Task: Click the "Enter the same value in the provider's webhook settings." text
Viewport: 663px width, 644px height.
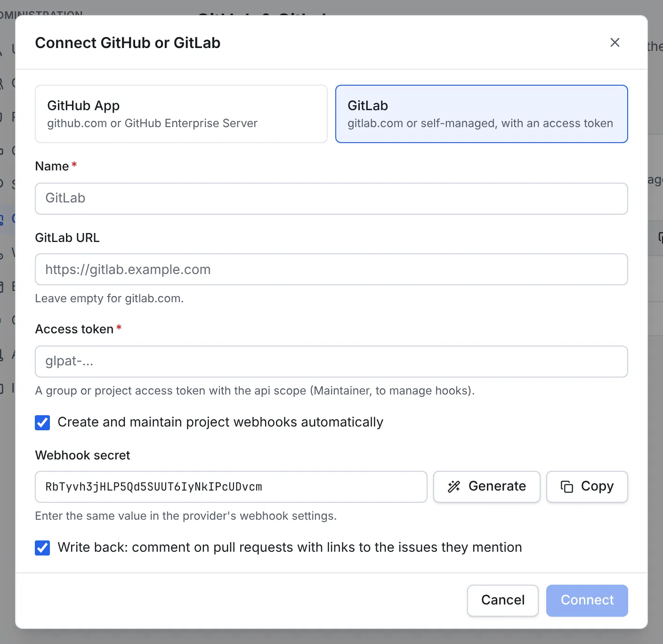Action: tap(186, 516)
